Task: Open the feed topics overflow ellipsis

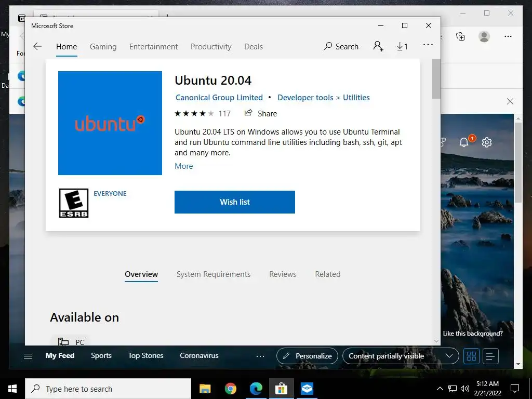Action: (x=260, y=356)
